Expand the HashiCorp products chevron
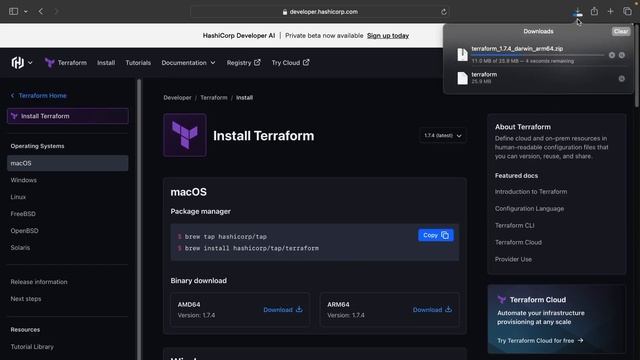Image resolution: width=640 pixels, height=360 pixels. (x=30, y=63)
